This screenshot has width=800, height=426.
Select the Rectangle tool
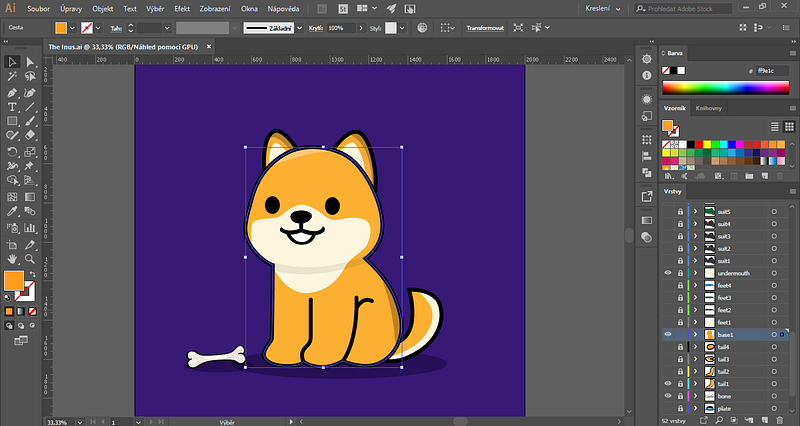12,120
